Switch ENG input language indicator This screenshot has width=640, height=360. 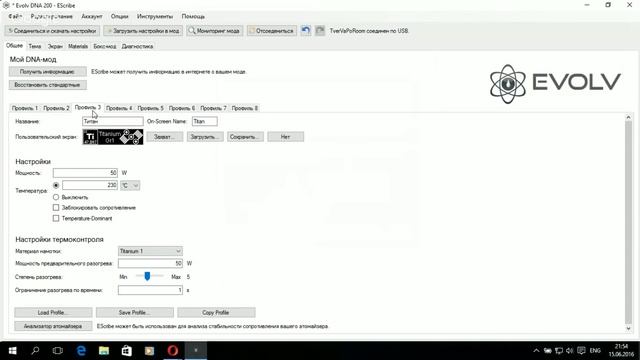pos(595,351)
